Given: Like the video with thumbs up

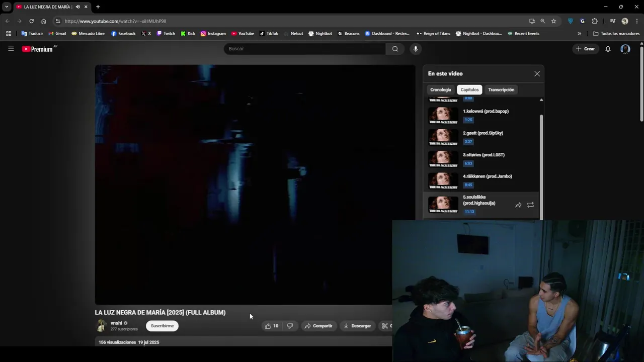Looking at the screenshot, I should (272, 326).
